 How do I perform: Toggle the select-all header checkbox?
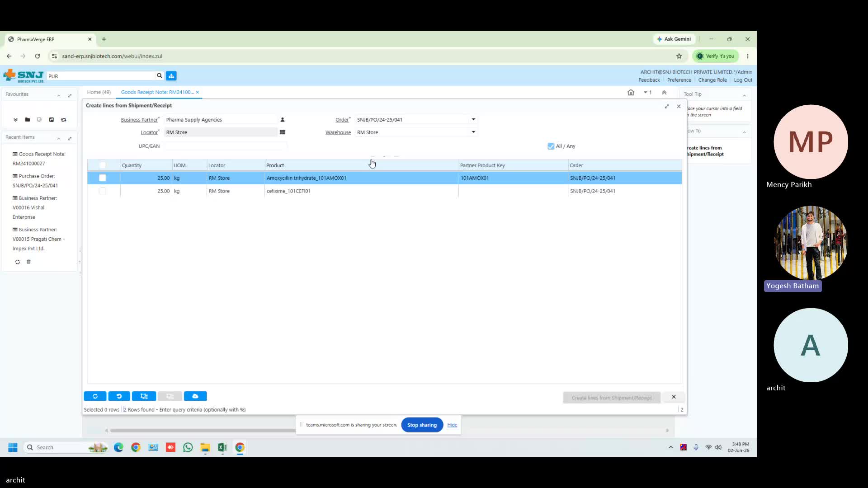pyautogui.click(x=103, y=165)
